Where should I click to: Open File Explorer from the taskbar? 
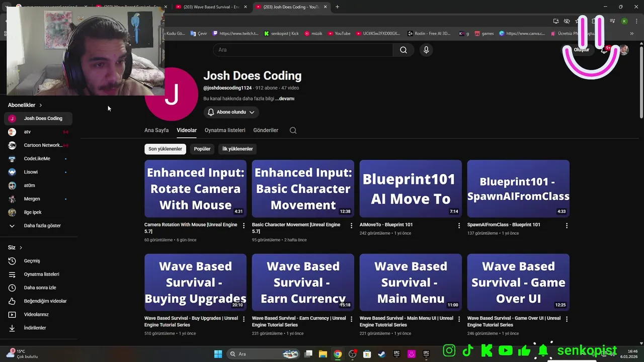click(x=323, y=354)
